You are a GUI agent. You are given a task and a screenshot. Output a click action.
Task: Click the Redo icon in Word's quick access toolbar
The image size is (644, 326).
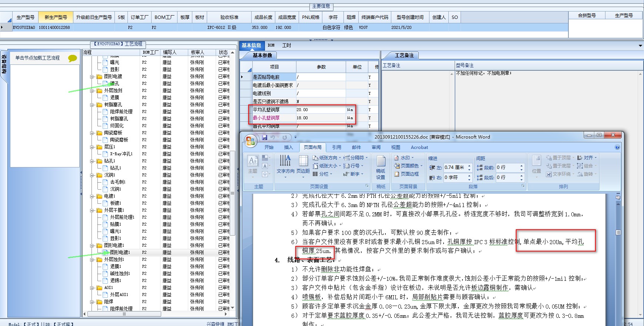[285, 137]
